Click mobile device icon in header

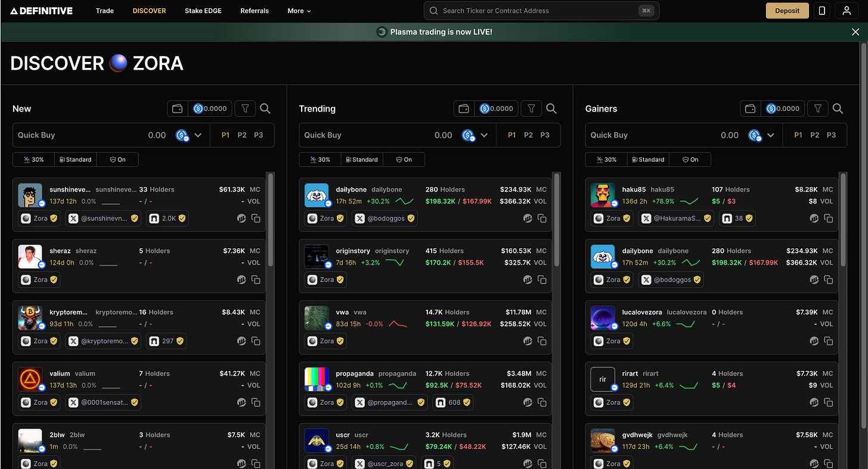(x=822, y=11)
